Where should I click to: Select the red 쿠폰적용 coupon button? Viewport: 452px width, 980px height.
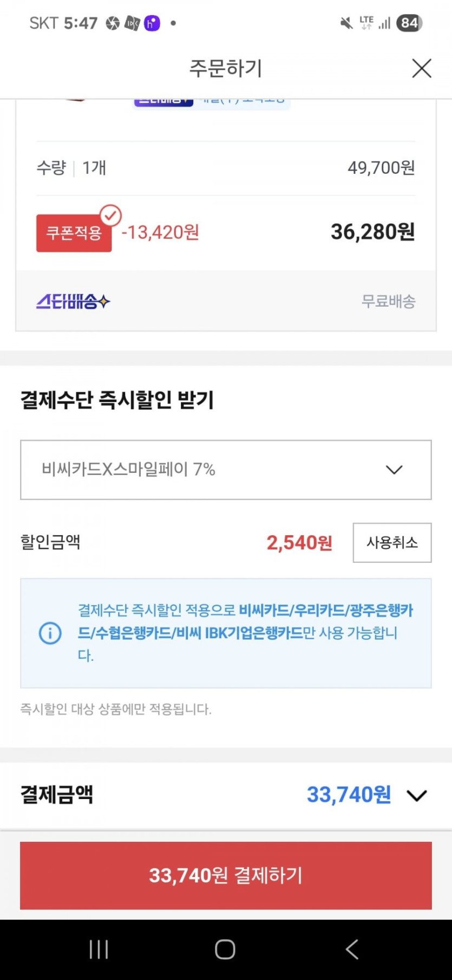pyautogui.click(x=74, y=232)
